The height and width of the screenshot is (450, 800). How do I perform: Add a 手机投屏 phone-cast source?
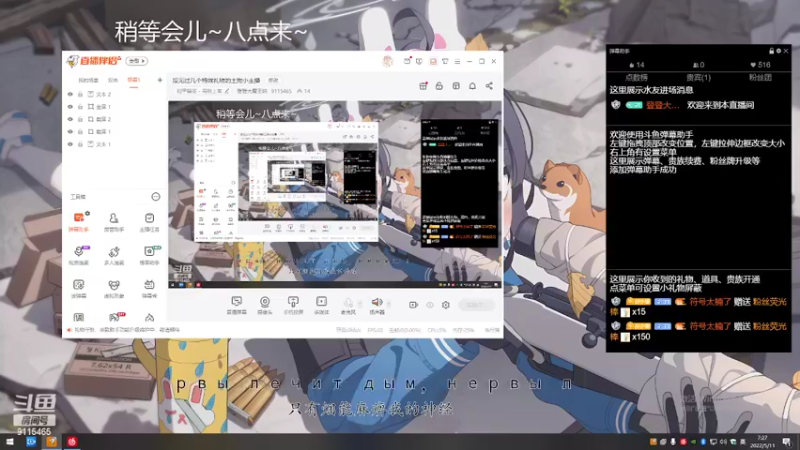[293, 305]
